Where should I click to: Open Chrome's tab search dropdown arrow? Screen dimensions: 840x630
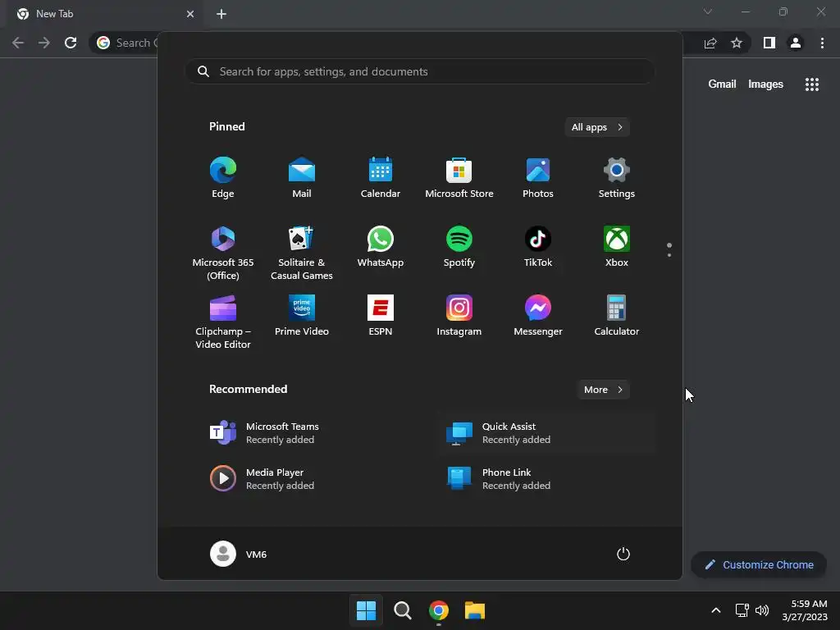click(708, 11)
